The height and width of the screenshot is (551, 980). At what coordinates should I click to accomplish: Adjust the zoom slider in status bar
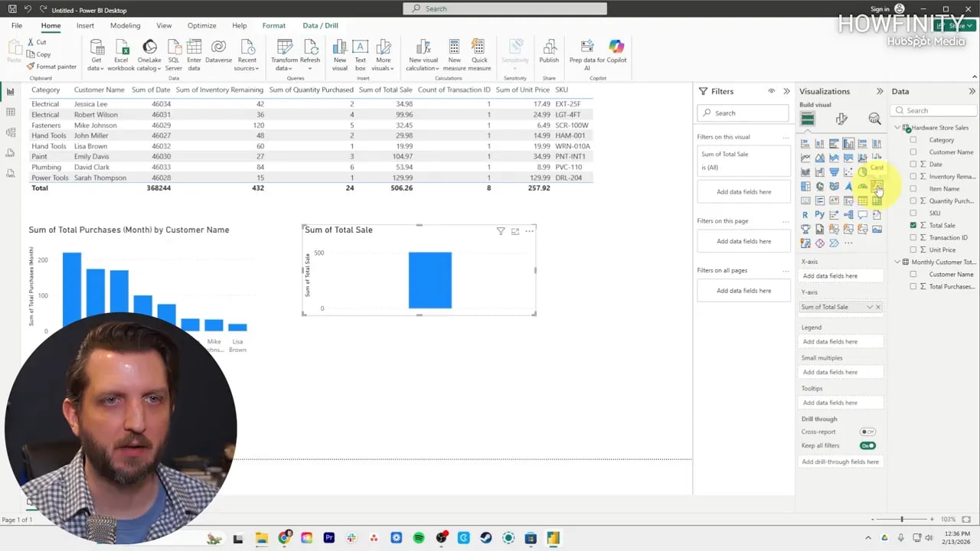point(902,520)
